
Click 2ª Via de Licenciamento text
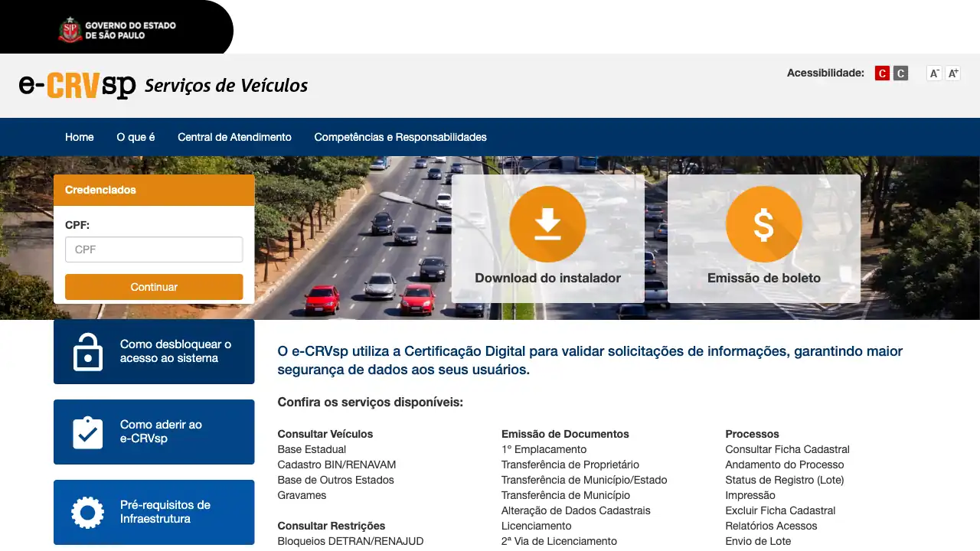click(x=559, y=541)
